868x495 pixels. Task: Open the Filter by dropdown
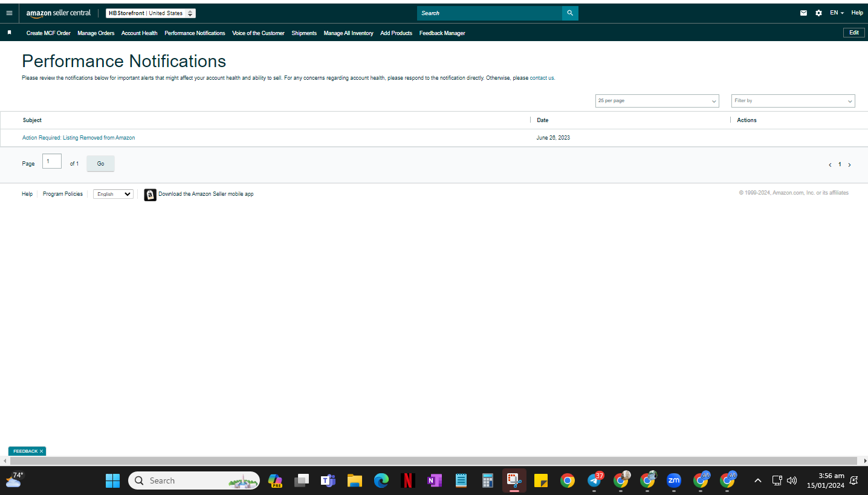coord(793,101)
